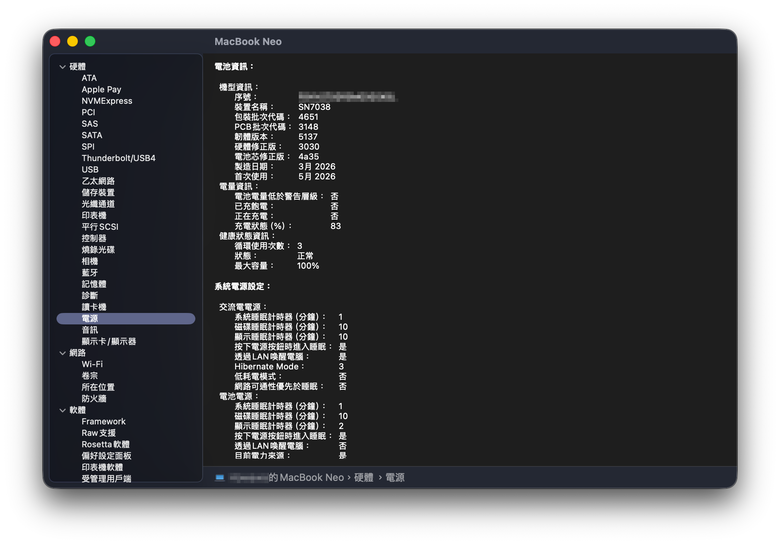Screen dimensions: 780x545
Task: Collapse the 網路 section chevron
Action: 62,353
